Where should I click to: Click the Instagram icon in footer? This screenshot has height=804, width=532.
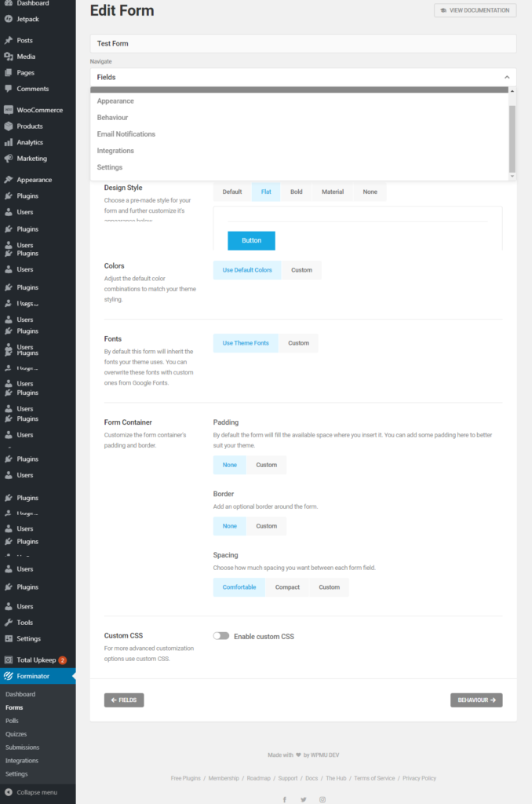tap(322, 799)
